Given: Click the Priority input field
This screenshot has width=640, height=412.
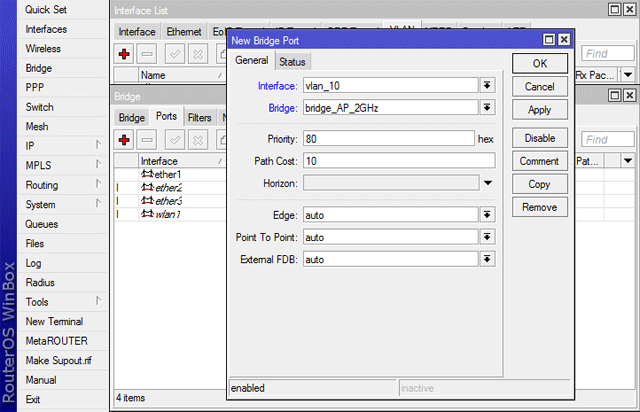Looking at the screenshot, I should coord(389,139).
